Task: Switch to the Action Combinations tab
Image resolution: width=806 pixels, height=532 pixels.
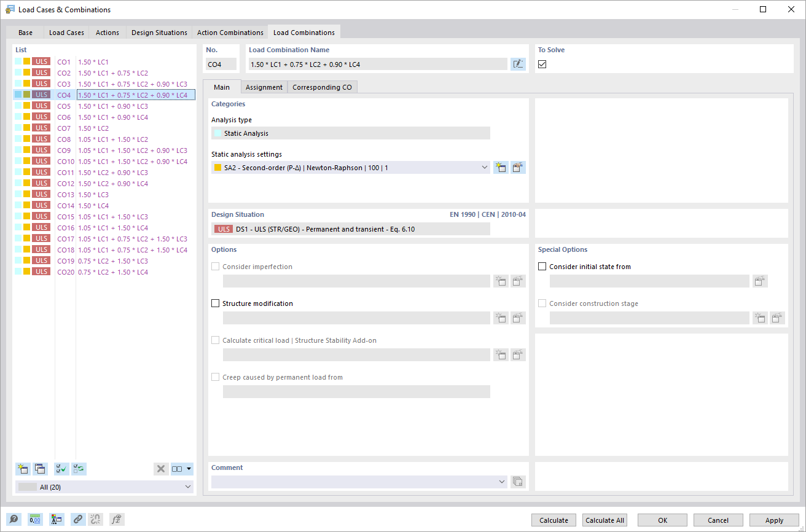Action: tap(230, 32)
